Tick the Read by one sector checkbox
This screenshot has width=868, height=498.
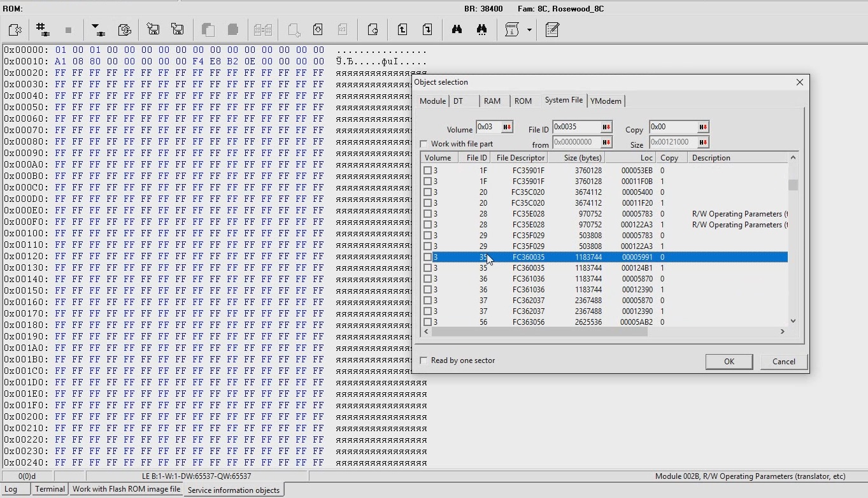click(x=424, y=360)
